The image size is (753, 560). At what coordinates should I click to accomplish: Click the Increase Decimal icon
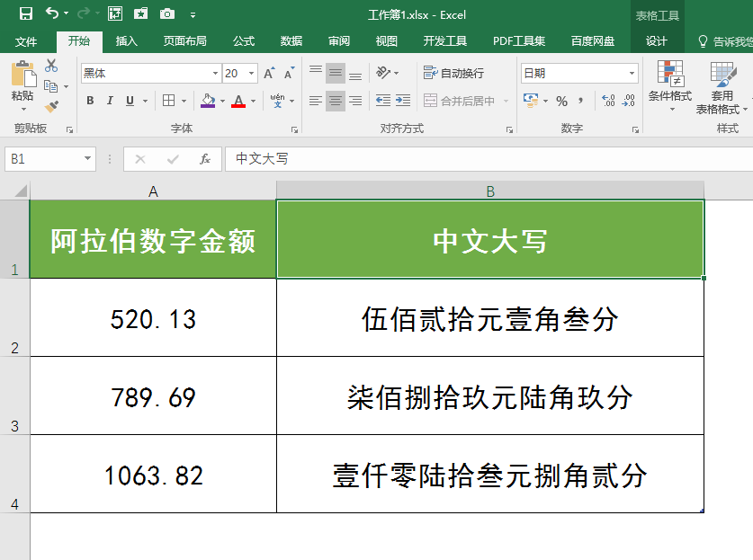click(x=608, y=101)
